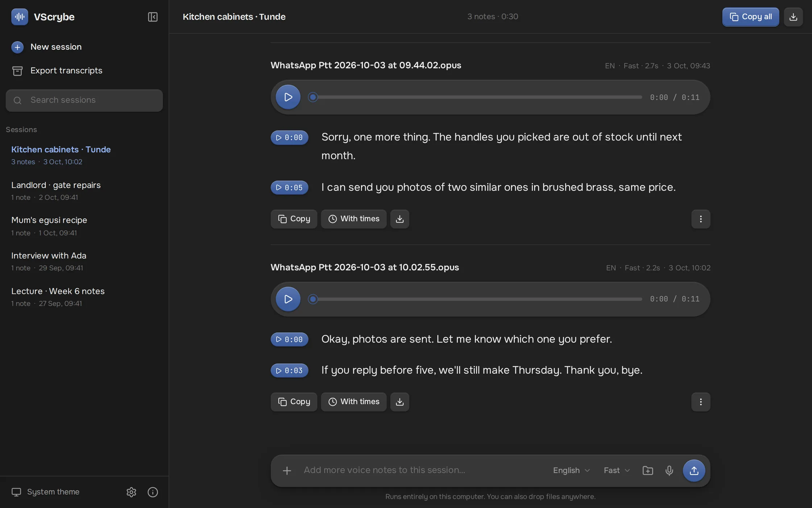Open more options for 09.44.02.opus note
Image resolution: width=812 pixels, height=508 pixels.
pyautogui.click(x=701, y=219)
